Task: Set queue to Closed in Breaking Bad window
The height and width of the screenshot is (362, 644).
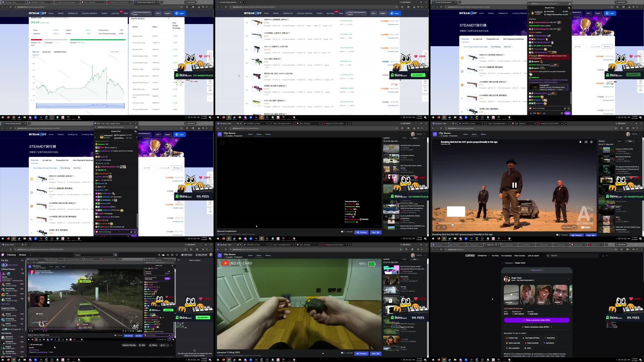Action: pyautogui.click(x=619, y=141)
